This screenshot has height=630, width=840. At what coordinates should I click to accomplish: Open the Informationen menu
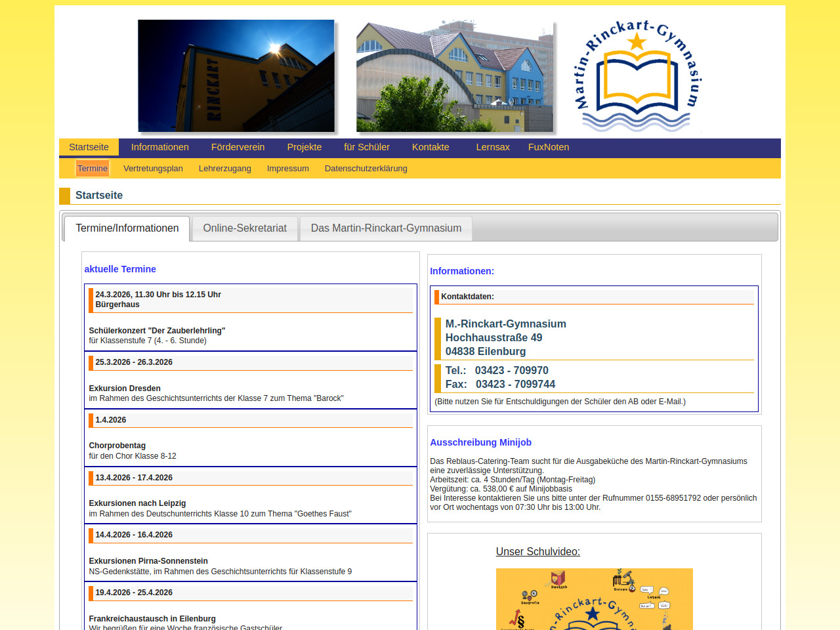pos(159,148)
